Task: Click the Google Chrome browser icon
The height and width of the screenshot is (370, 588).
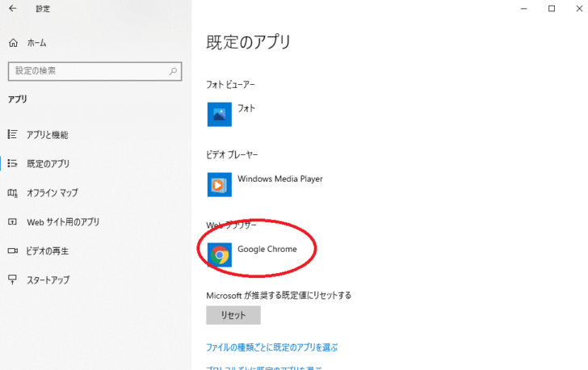Action: 220,254
